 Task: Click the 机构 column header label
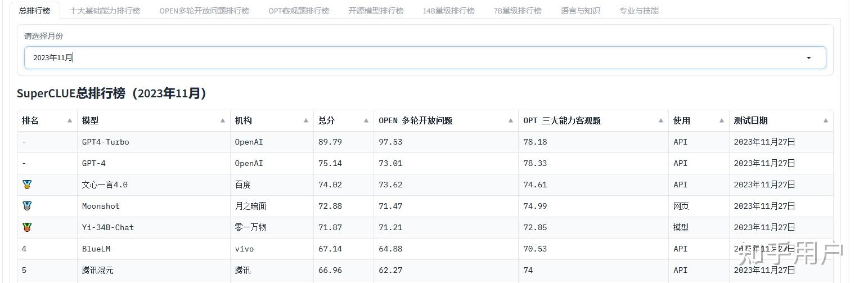pyautogui.click(x=244, y=120)
